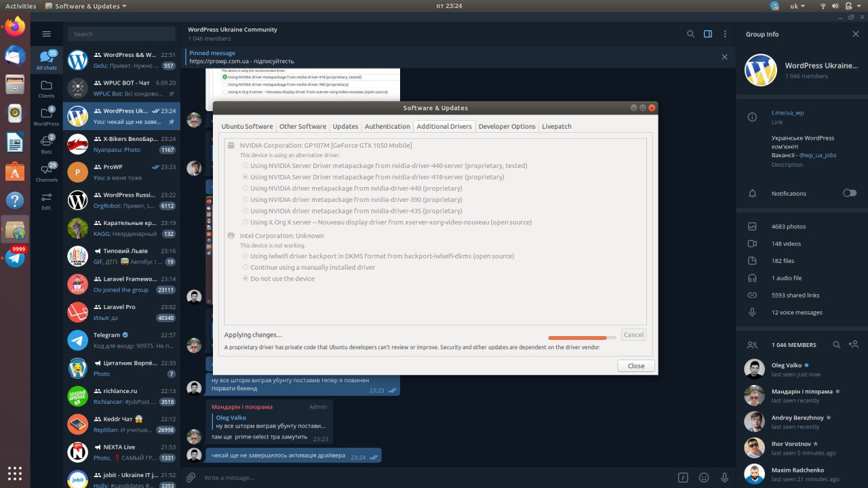The image size is (868, 488).
Task: Select the Clients chat folder
Action: [x=46, y=89]
